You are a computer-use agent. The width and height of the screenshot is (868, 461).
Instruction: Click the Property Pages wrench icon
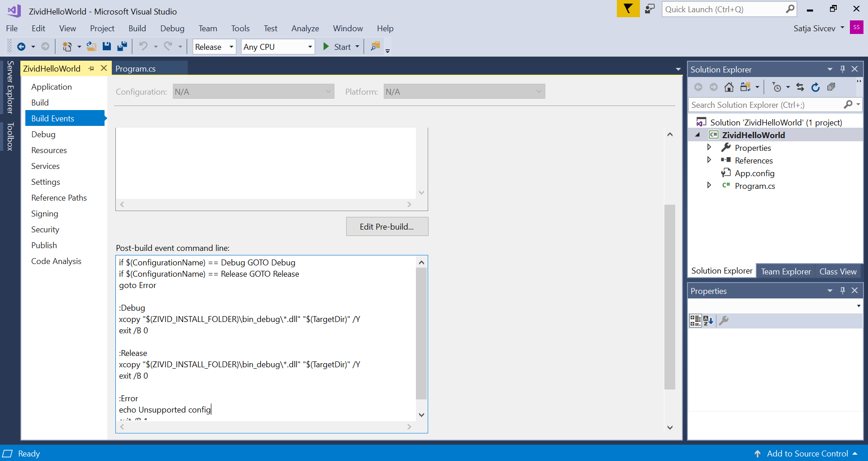(x=724, y=321)
